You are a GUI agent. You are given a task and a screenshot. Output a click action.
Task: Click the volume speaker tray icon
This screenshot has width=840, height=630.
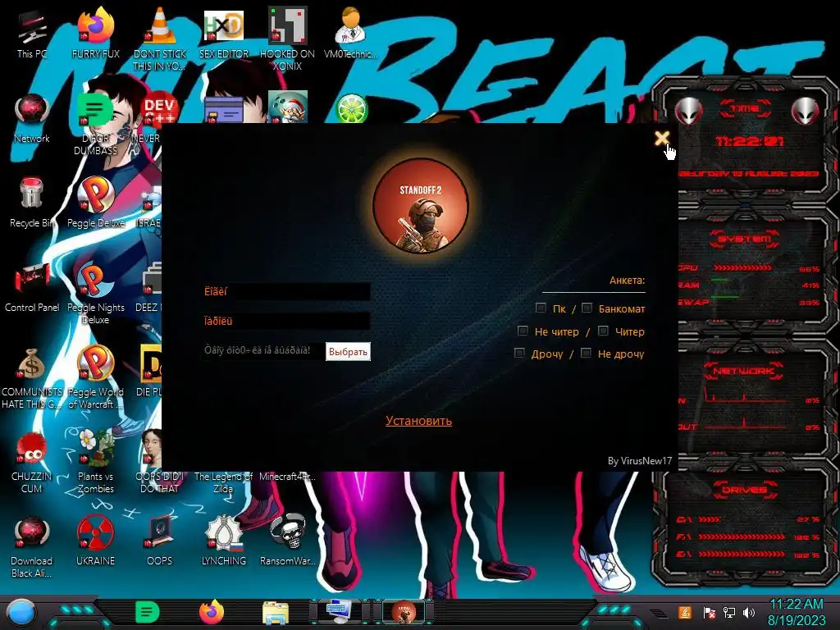pyautogui.click(x=749, y=612)
